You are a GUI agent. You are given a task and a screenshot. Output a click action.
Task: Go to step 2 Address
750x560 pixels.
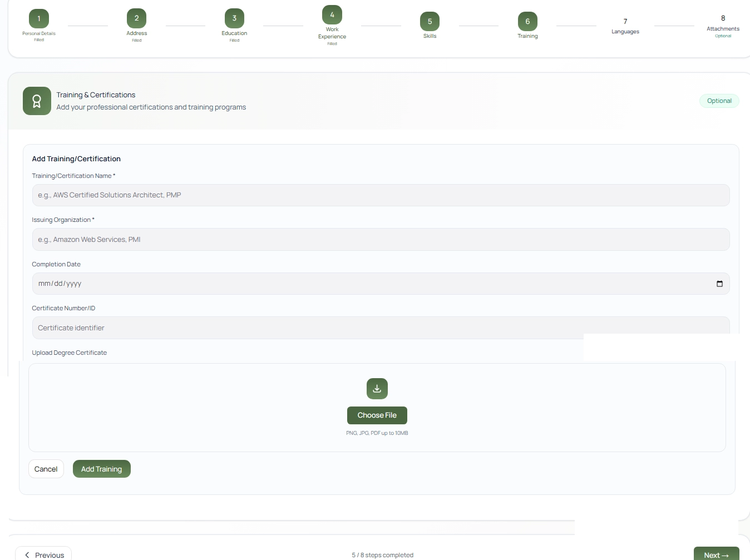point(136,18)
